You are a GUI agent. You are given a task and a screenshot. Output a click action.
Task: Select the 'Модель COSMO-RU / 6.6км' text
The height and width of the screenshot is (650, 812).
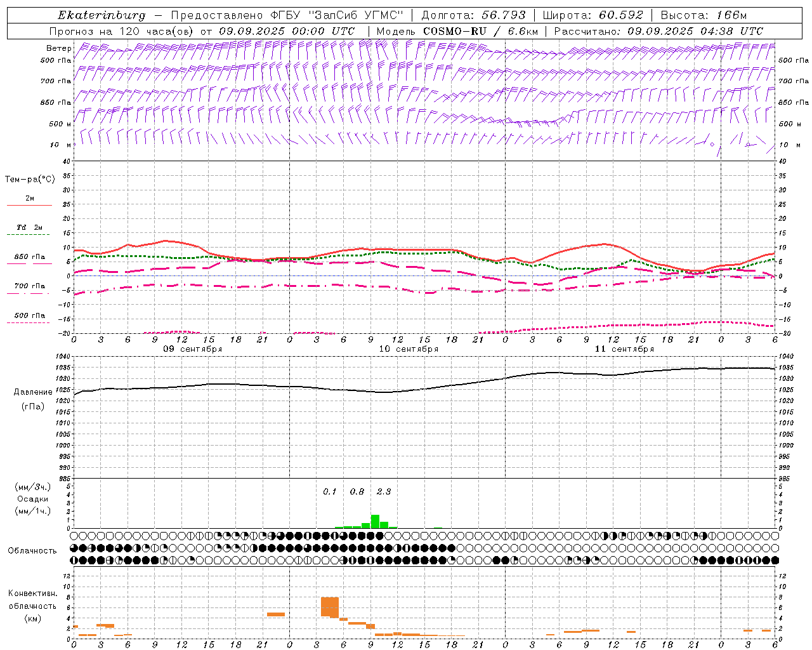click(x=457, y=31)
